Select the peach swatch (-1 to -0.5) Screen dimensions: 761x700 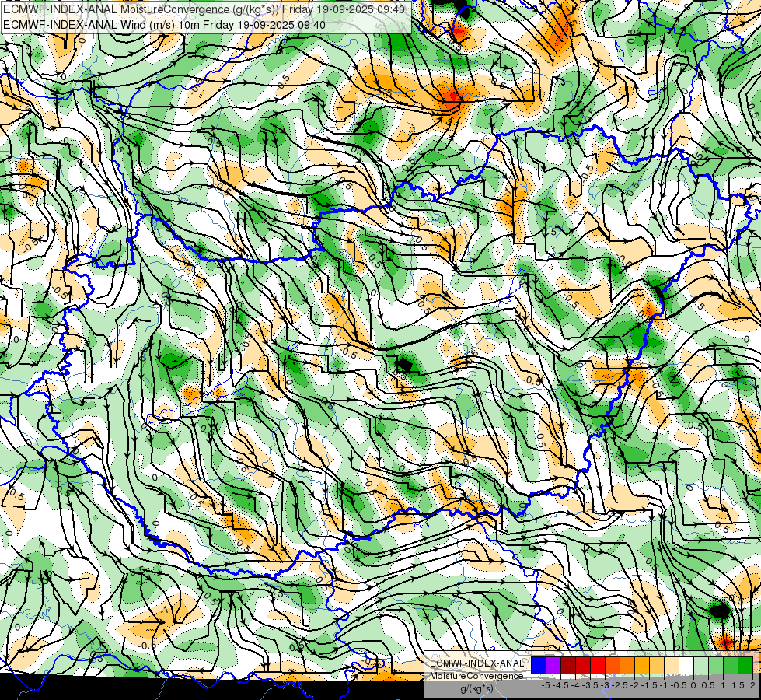[x=672, y=665]
